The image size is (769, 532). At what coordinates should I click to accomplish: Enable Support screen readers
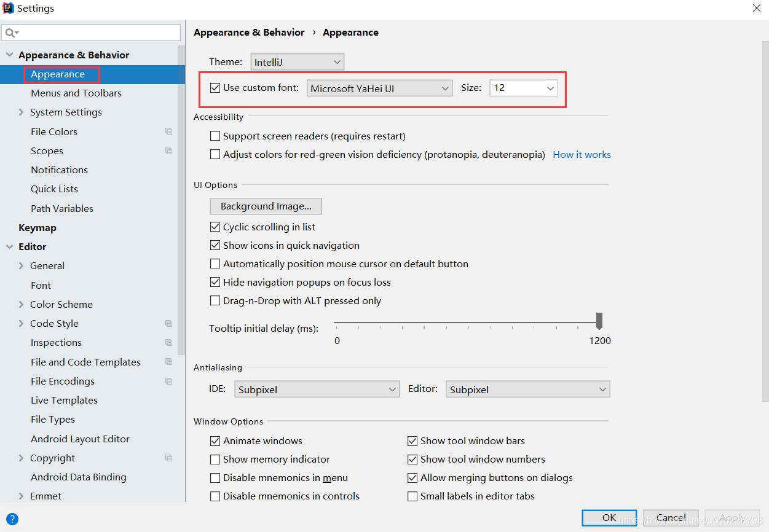coord(215,136)
